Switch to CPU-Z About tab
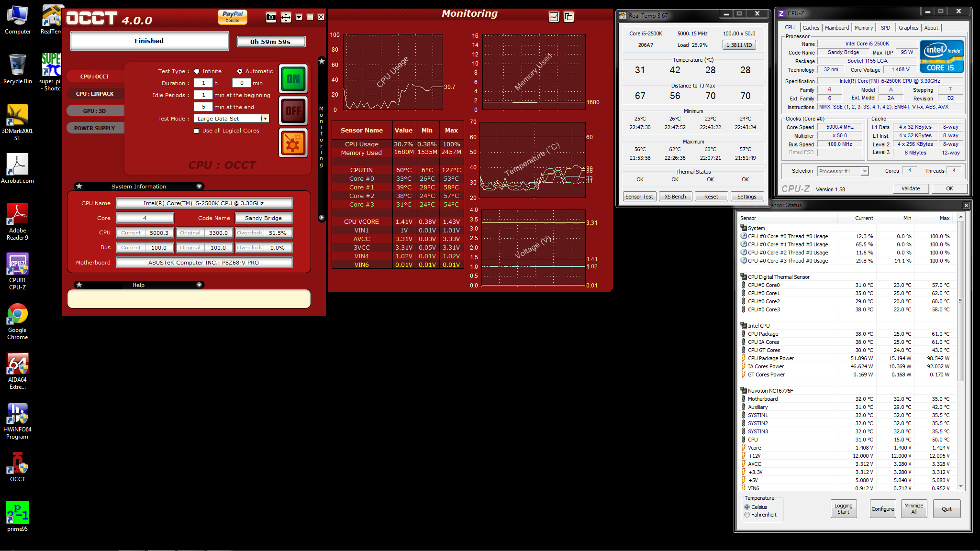 click(x=931, y=28)
